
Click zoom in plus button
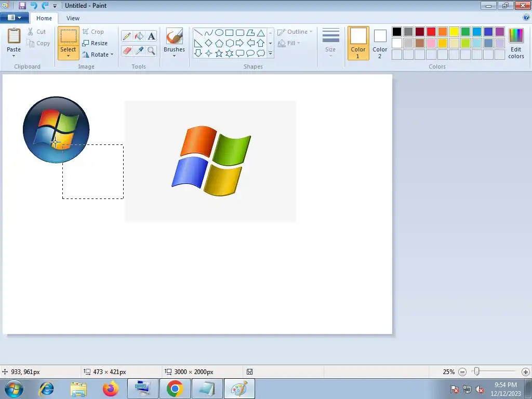[526, 372]
